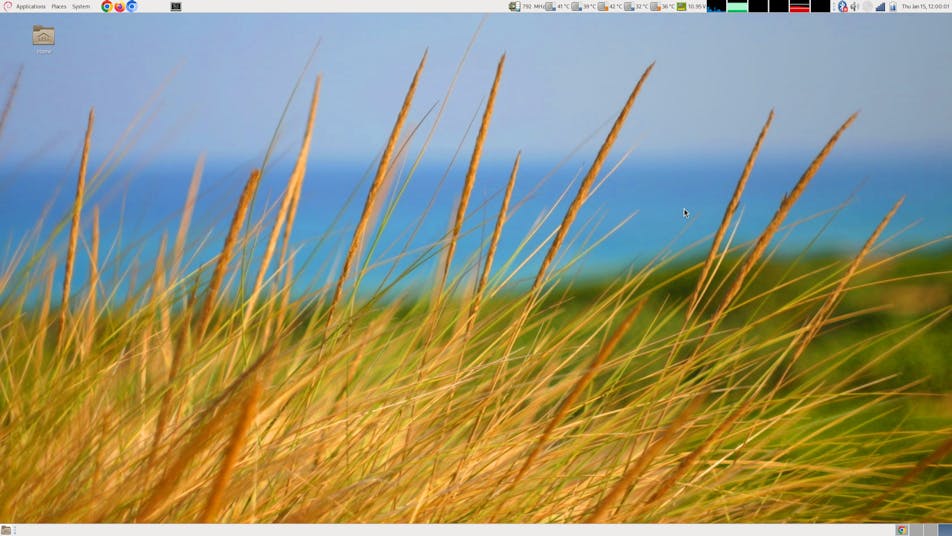Switch to the last workspace
Viewport: 952px width, 536px height.
pos(944,530)
